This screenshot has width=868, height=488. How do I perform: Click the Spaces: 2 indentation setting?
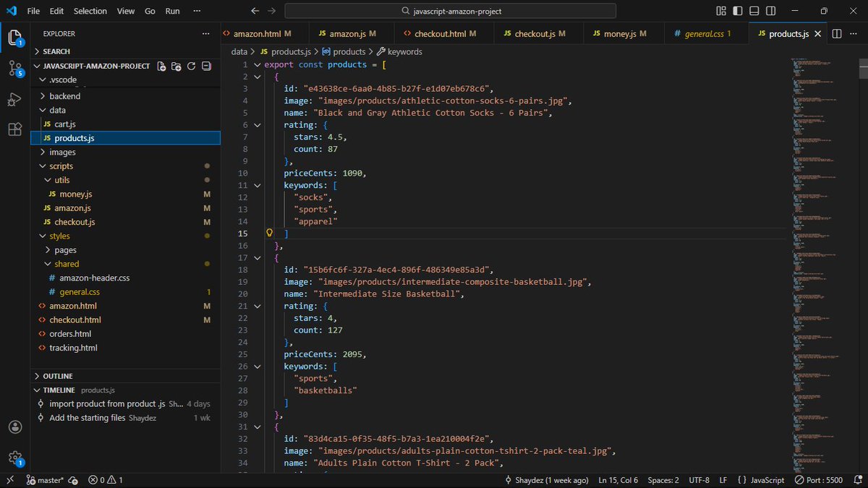(663, 480)
